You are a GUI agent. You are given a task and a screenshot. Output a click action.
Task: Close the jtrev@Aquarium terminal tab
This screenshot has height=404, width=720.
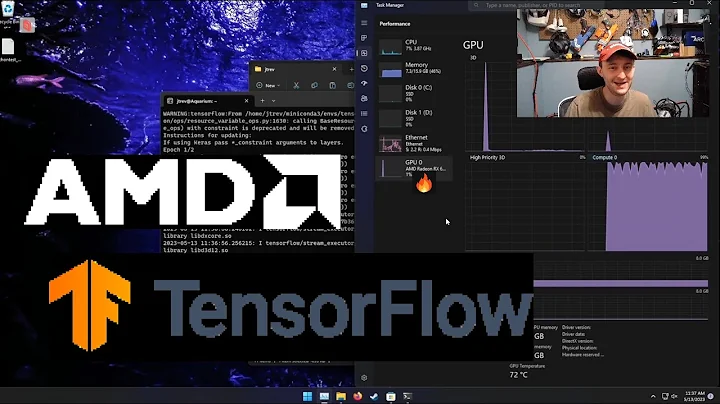247,101
